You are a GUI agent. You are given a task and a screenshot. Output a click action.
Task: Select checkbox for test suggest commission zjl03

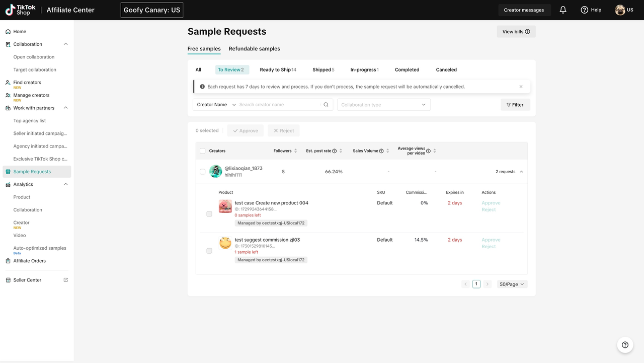point(209,251)
